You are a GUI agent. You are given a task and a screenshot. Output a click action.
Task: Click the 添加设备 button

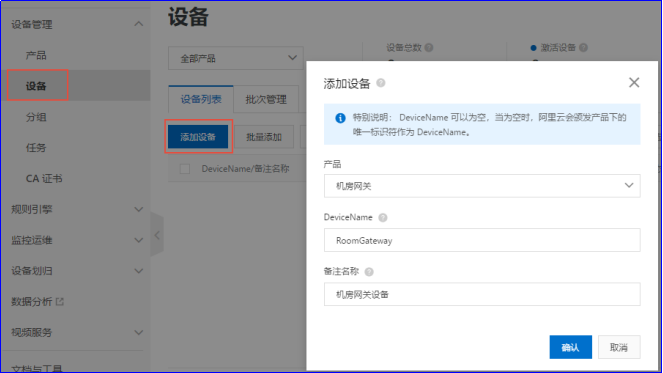[x=198, y=137]
